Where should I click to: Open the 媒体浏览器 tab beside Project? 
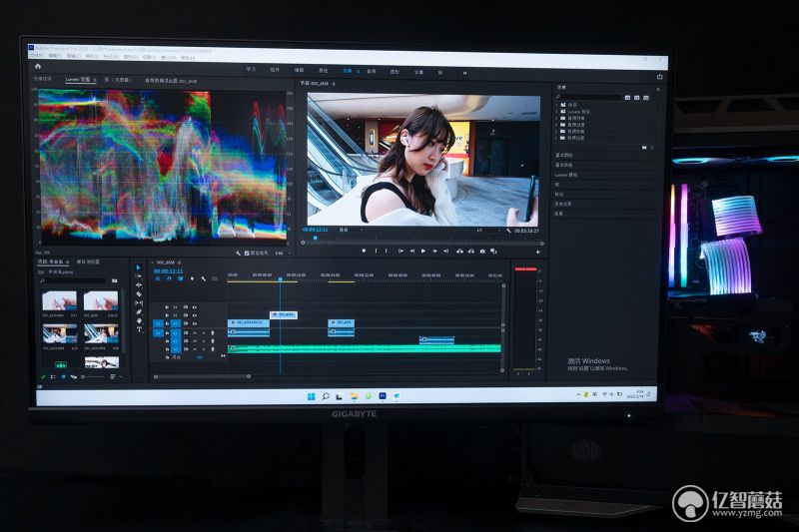coord(88,262)
